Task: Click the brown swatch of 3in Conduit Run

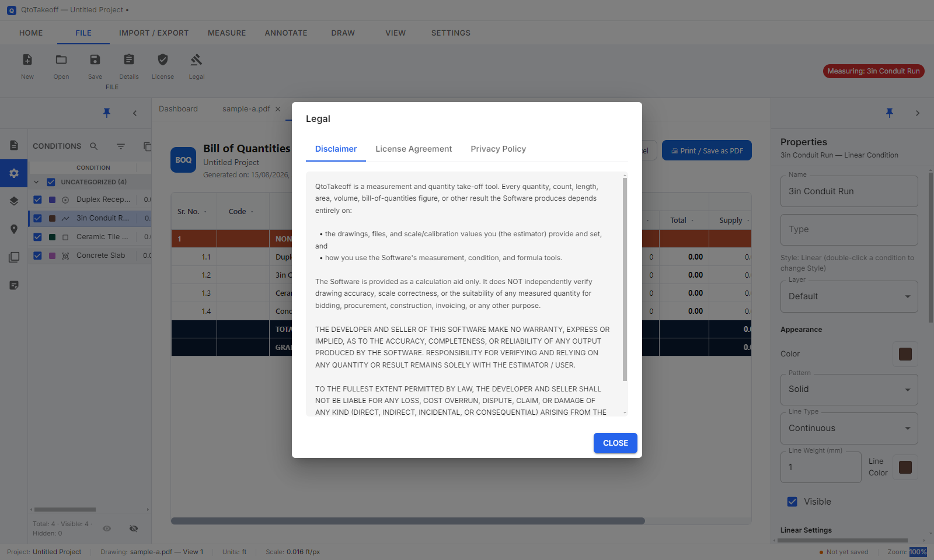Action: click(x=52, y=218)
